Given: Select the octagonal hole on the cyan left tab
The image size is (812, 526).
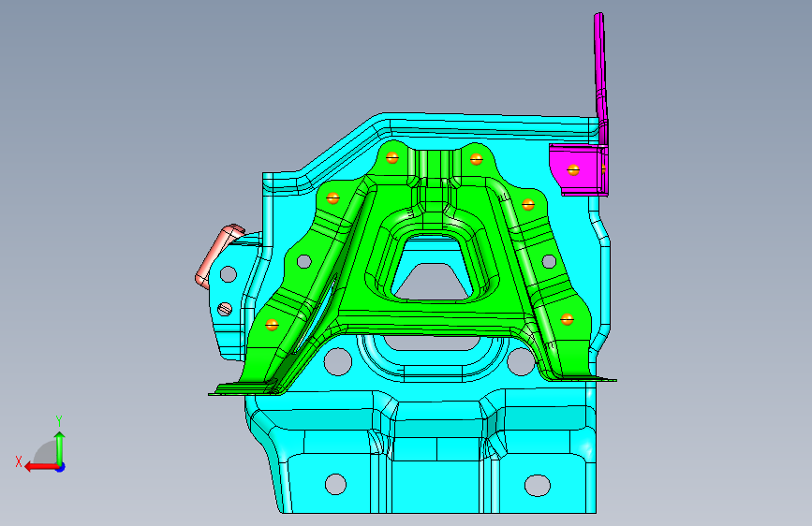Looking at the screenshot, I should (x=229, y=274).
